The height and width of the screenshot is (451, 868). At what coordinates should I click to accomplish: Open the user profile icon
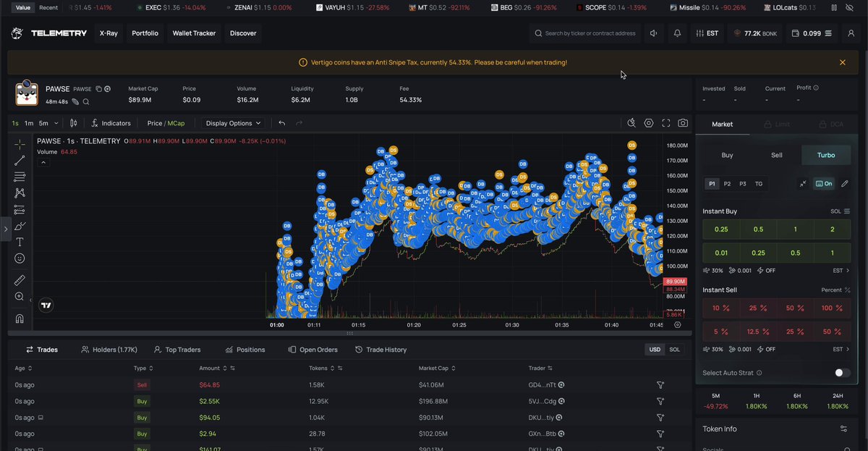coord(850,33)
